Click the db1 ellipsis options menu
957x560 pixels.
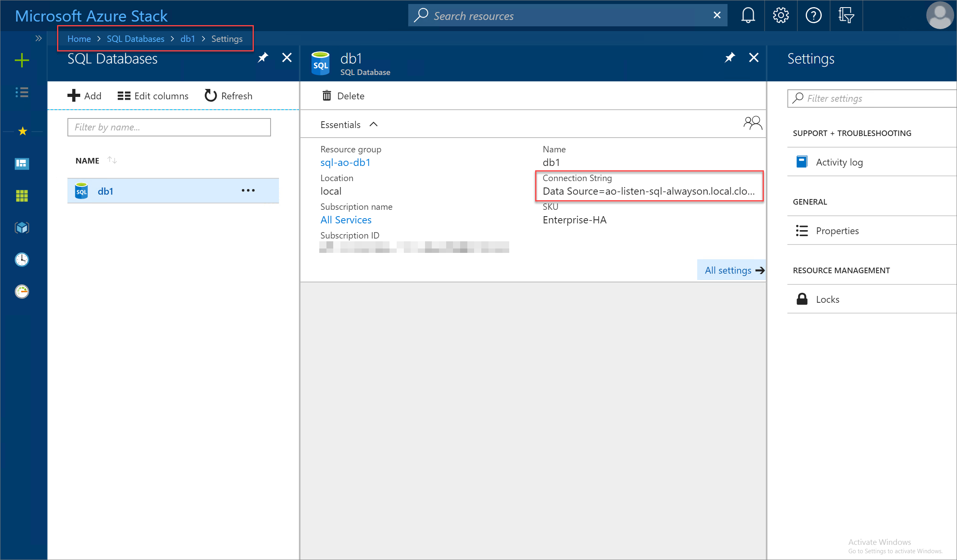[247, 191]
